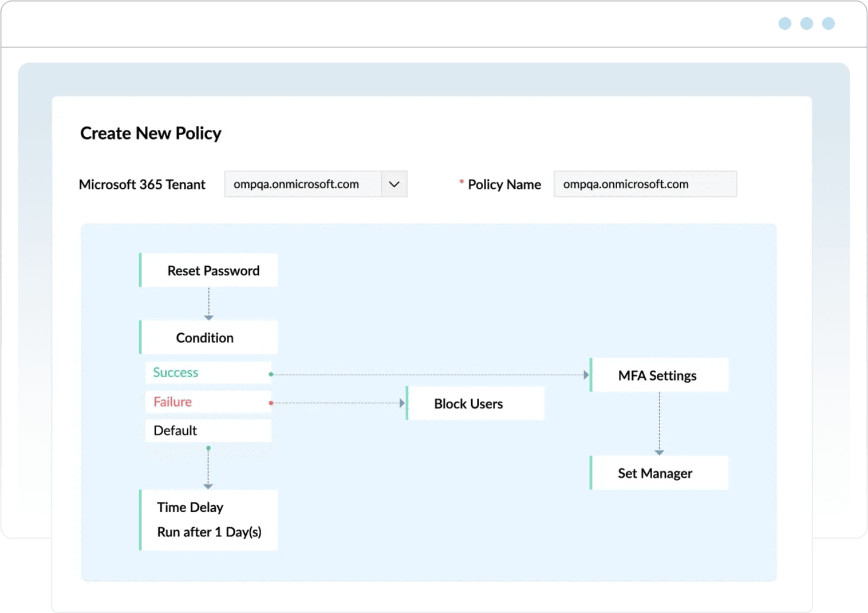The height and width of the screenshot is (613, 868).
Task: Click the Run after 1 Day(s) text
Action: click(x=210, y=532)
